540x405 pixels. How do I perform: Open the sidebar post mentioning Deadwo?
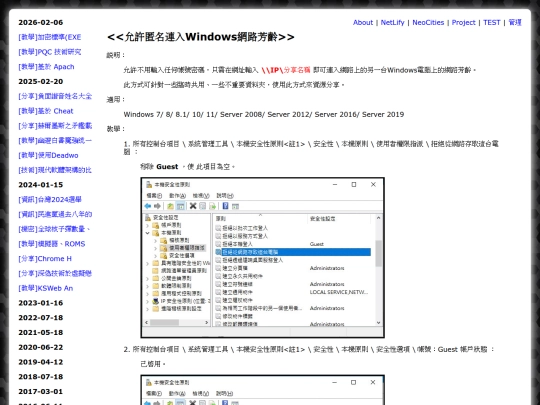[x=48, y=155]
